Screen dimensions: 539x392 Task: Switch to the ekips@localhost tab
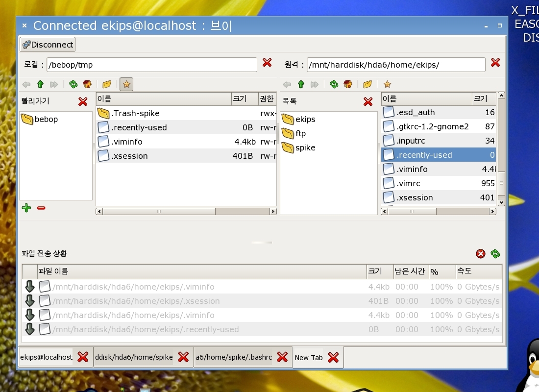pyautogui.click(x=46, y=357)
